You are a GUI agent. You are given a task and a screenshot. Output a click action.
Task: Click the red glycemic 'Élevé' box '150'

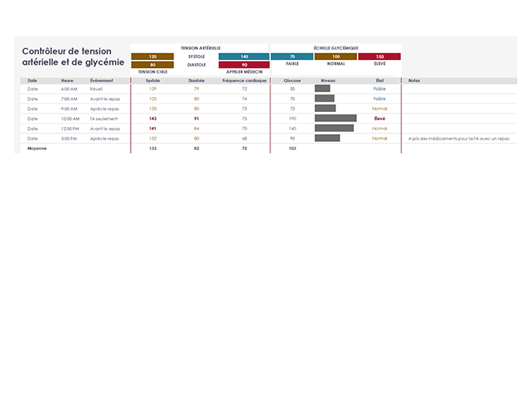[379, 56]
